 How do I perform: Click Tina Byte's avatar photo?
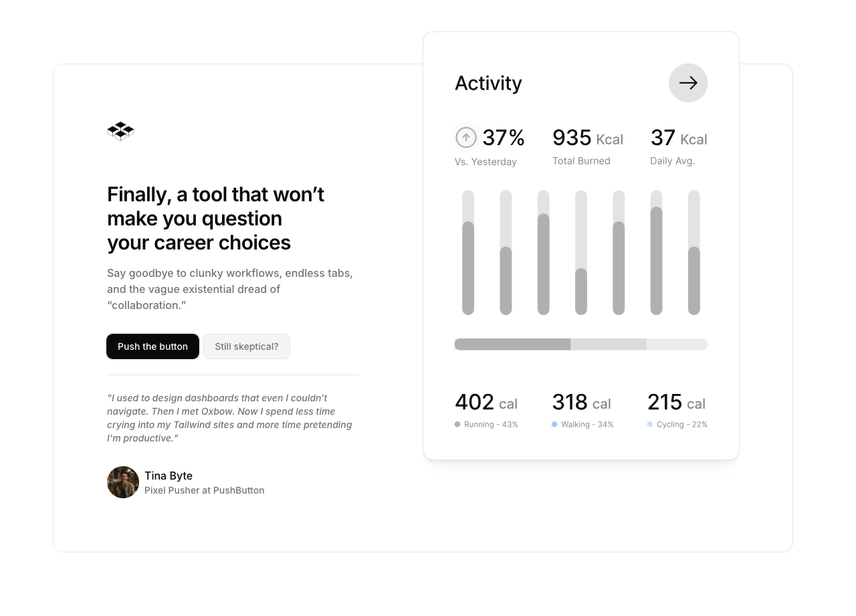coord(123,482)
